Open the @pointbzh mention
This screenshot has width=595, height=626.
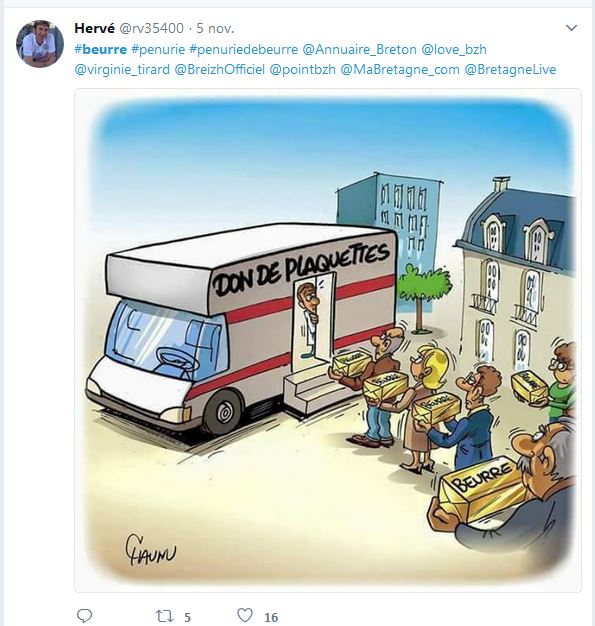(x=302, y=69)
